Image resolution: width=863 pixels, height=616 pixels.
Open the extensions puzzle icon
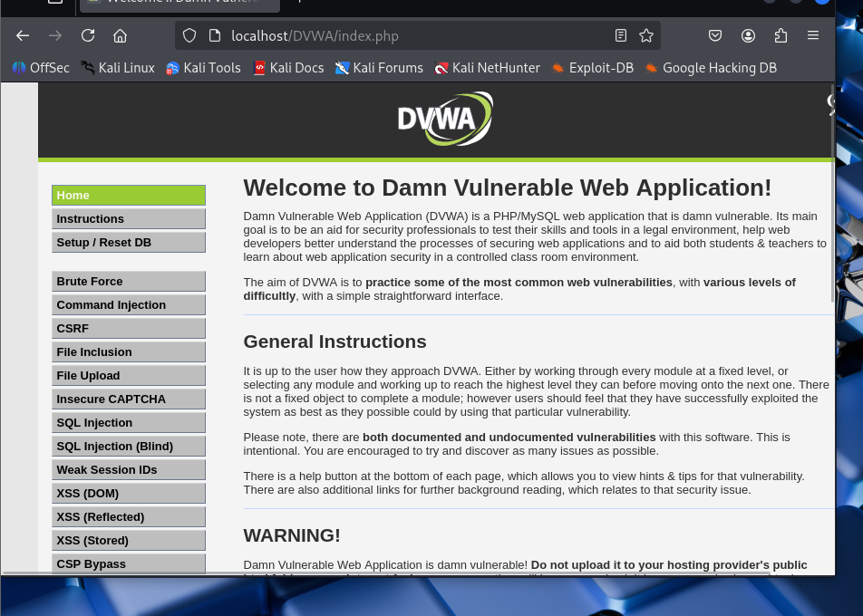[781, 35]
